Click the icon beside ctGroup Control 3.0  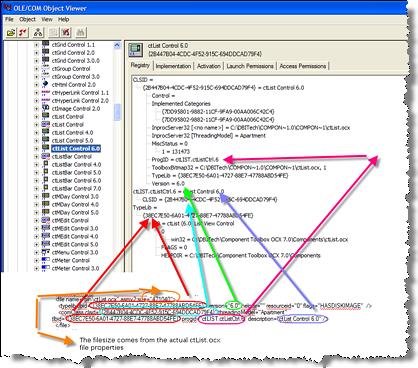(x=46, y=77)
